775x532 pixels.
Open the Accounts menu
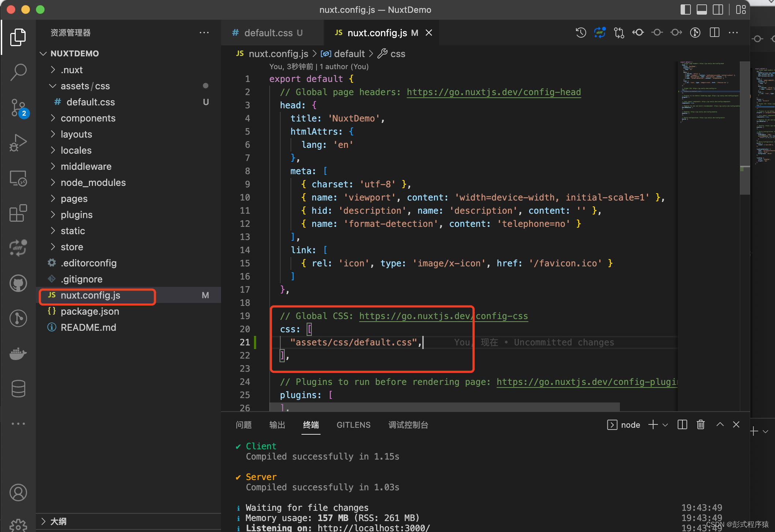(x=18, y=492)
